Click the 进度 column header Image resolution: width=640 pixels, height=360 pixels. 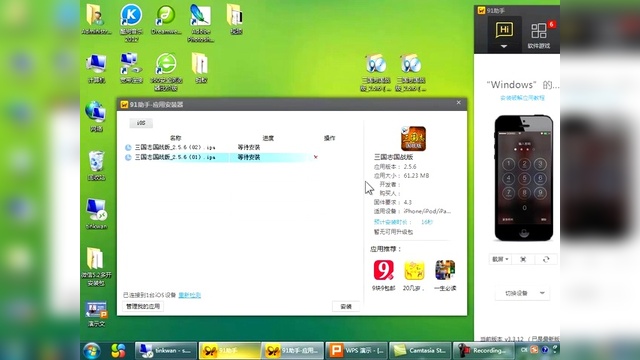click(x=268, y=138)
